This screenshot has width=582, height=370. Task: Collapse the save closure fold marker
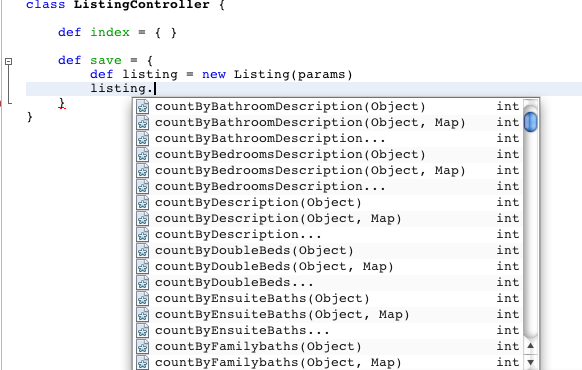pyautogui.click(x=9, y=61)
